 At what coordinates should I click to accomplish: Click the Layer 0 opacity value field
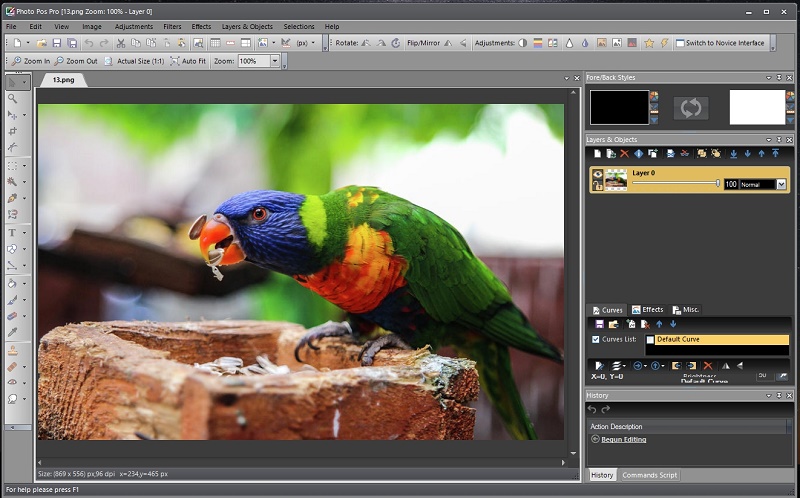[x=731, y=184]
